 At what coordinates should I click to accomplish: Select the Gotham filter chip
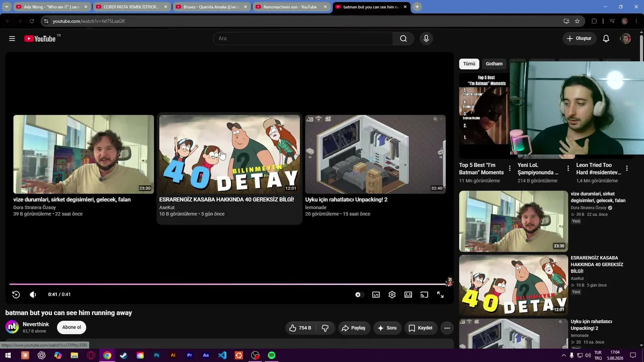(x=494, y=64)
